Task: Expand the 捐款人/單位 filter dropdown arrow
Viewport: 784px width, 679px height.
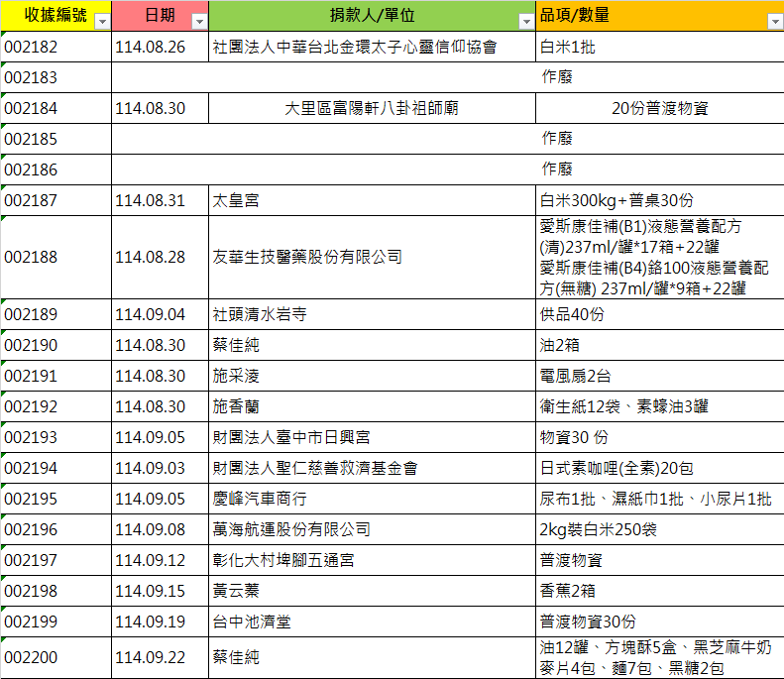Action: tap(525, 21)
